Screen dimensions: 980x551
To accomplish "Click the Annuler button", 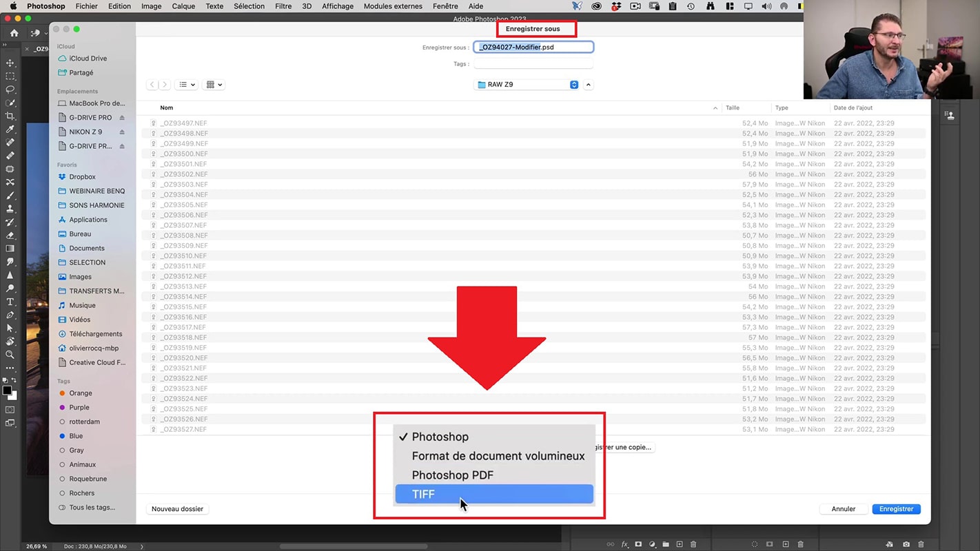I will (x=843, y=509).
